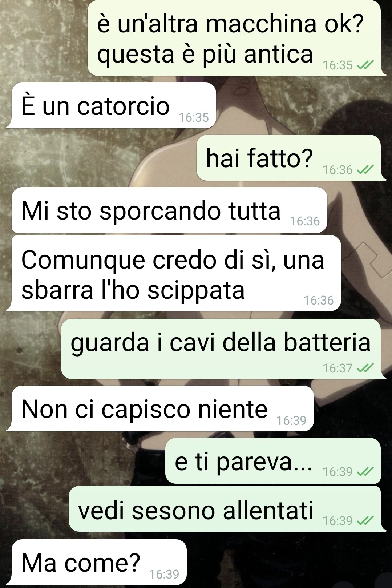Tap the 'guarda i cavi della batteria' message
Viewport: 392px width, 588px height.
coord(221,349)
